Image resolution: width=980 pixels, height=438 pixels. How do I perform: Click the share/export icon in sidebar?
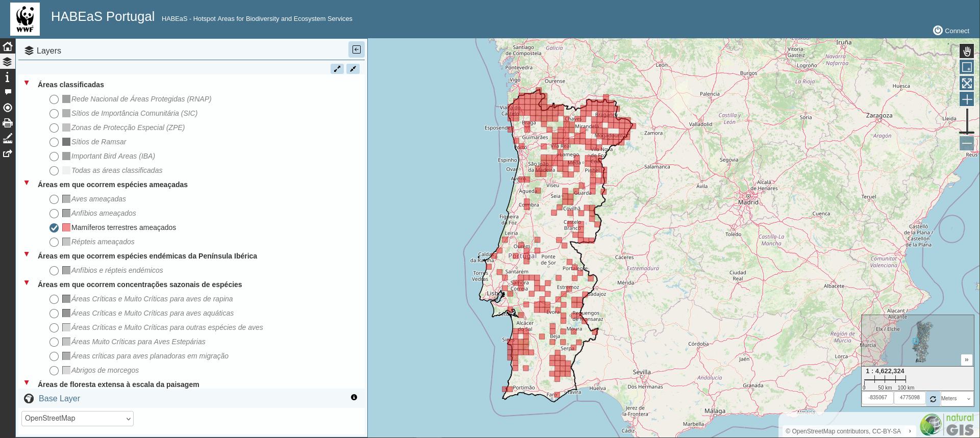coord(8,153)
